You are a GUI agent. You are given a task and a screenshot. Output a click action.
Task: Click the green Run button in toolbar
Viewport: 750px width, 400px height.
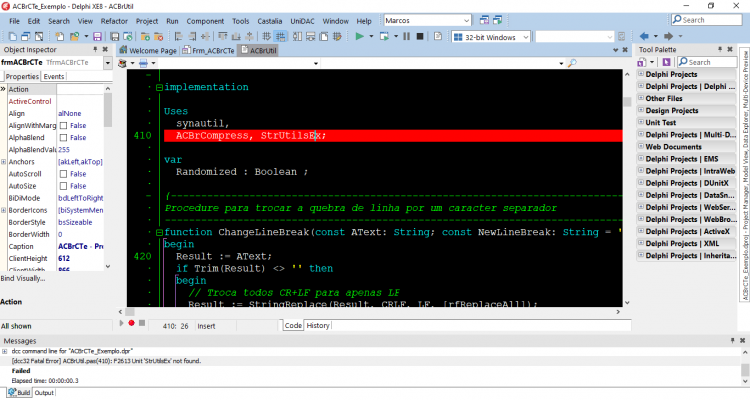[x=360, y=36]
